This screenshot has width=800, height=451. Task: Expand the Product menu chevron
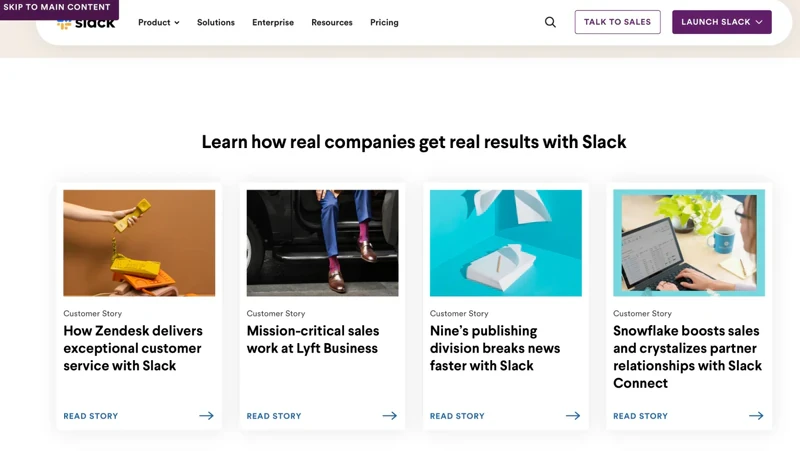pos(177,22)
